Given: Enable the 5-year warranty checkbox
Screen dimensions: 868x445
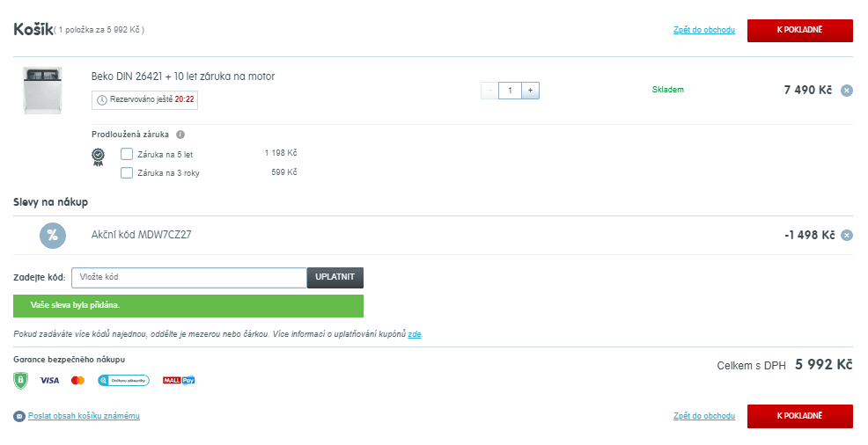Looking at the screenshot, I should (x=127, y=154).
